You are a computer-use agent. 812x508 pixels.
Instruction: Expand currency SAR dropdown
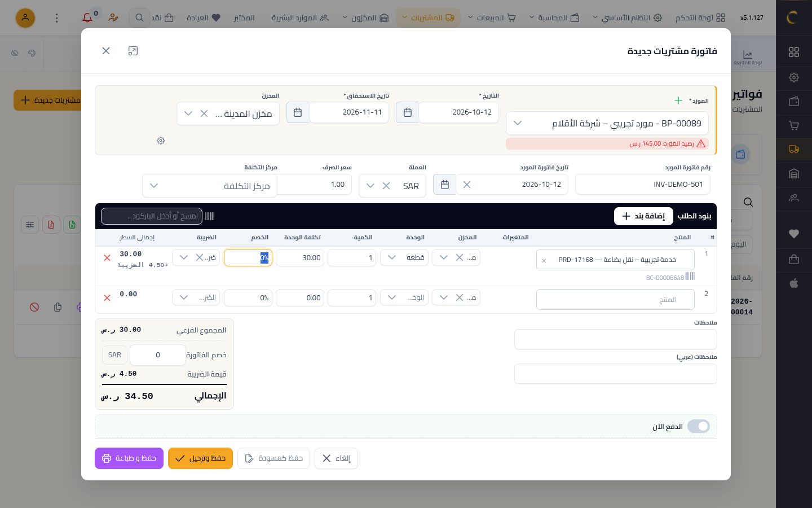(x=370, y=186)
